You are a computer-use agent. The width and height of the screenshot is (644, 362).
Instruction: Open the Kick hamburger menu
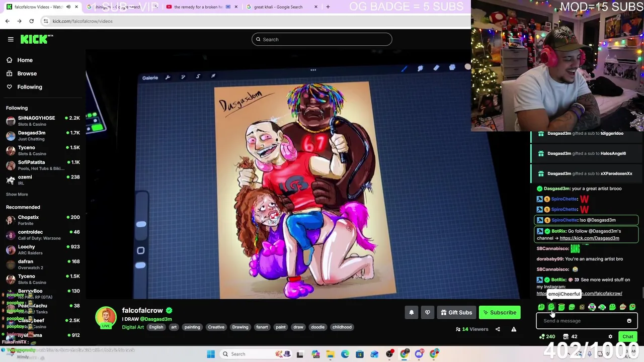coord(10,39)
